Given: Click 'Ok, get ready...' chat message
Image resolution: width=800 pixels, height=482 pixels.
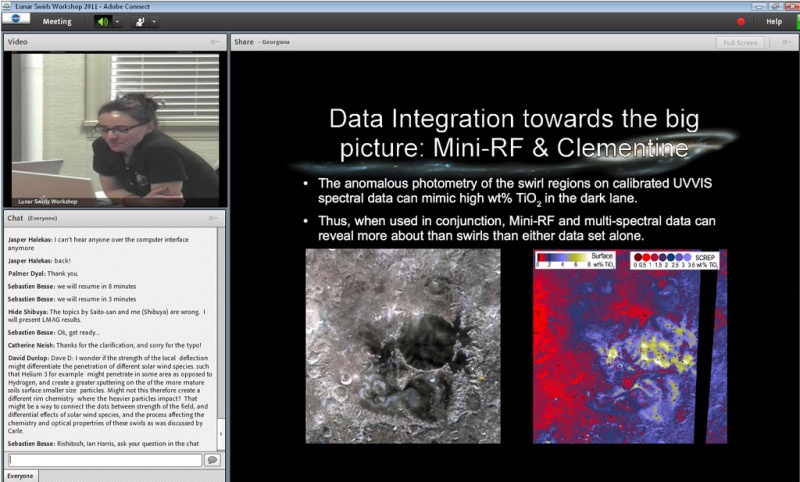Looking at the screenshot, I should (54, 333).
